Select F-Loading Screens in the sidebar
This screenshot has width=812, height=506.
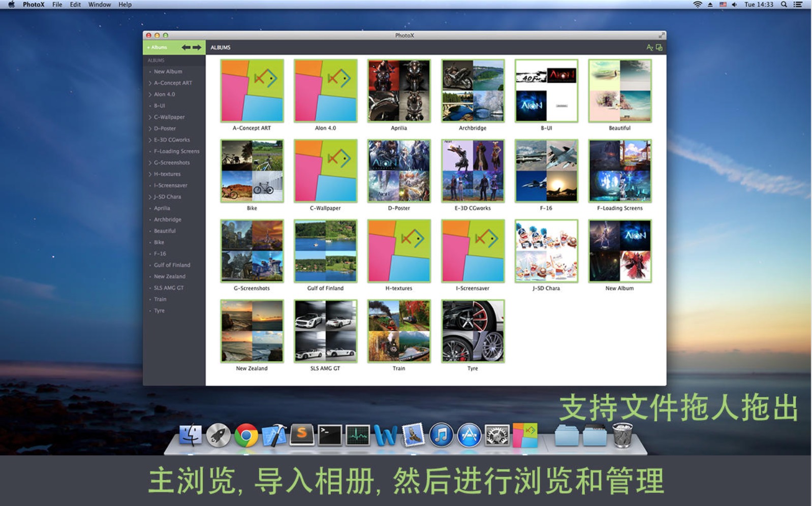(177, 151)
